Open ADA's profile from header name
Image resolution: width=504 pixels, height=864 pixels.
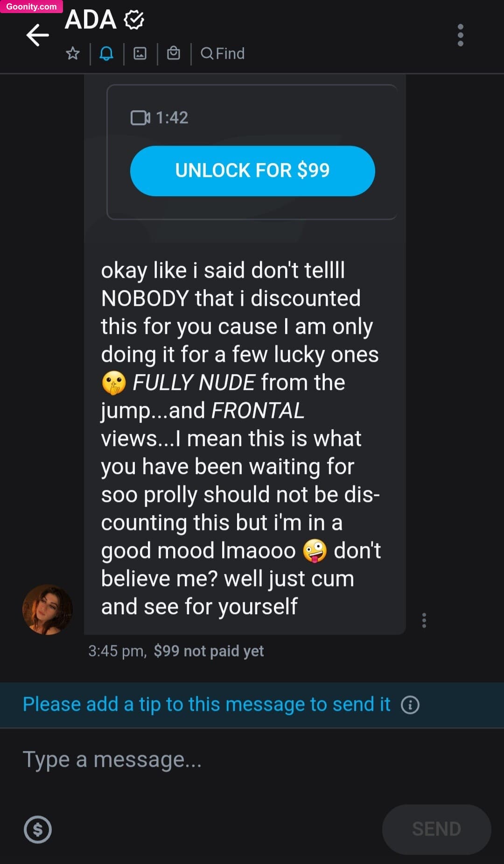coord(91,20)
